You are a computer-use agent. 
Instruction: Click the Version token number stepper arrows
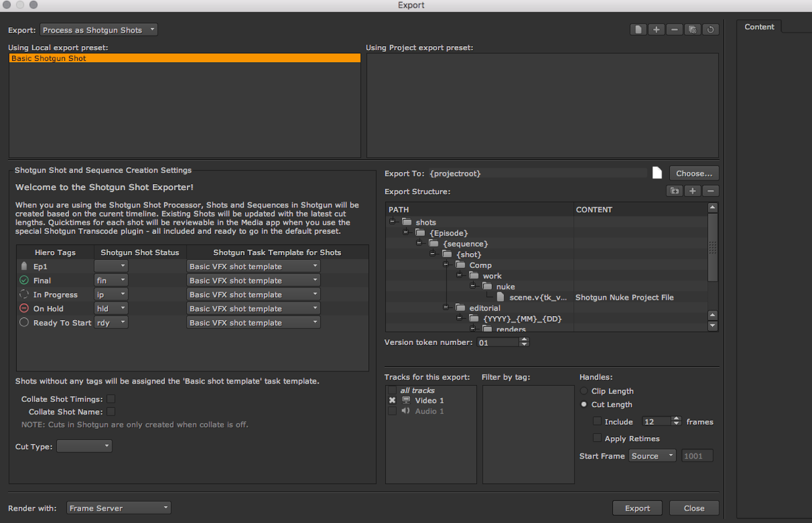point(524,342)
